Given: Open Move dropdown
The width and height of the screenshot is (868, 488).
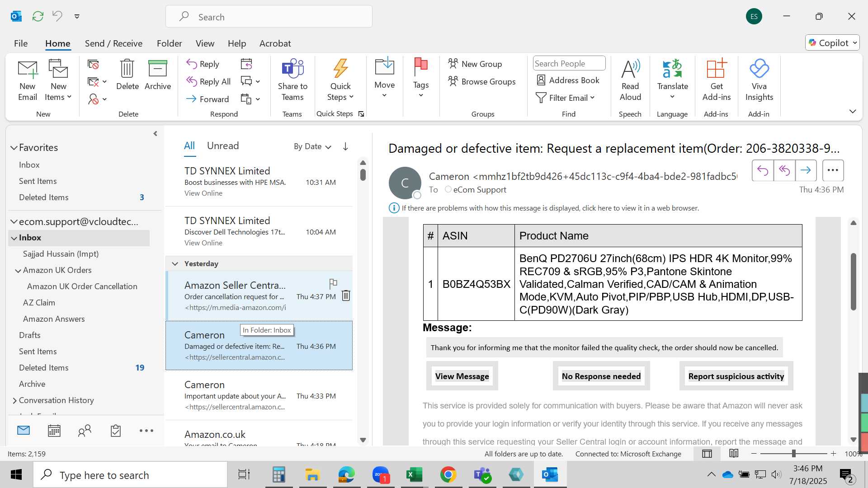Looking at the screenshot, I should click(384, 78).
